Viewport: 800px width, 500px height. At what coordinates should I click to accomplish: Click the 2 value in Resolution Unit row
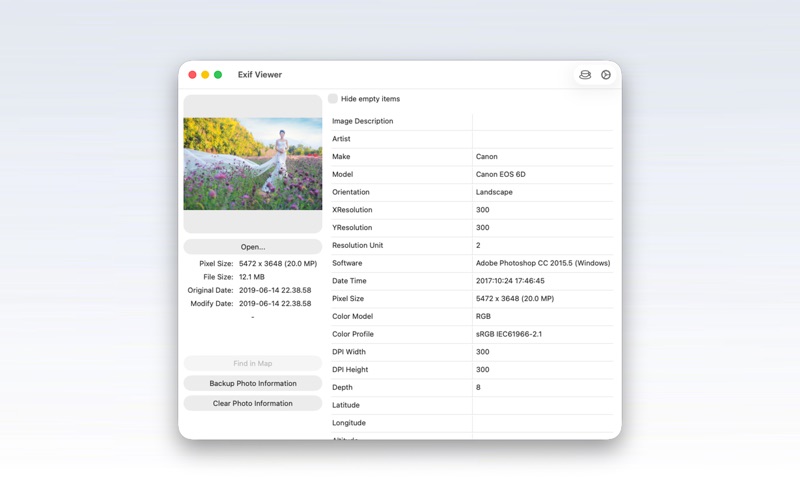(478, 245)
